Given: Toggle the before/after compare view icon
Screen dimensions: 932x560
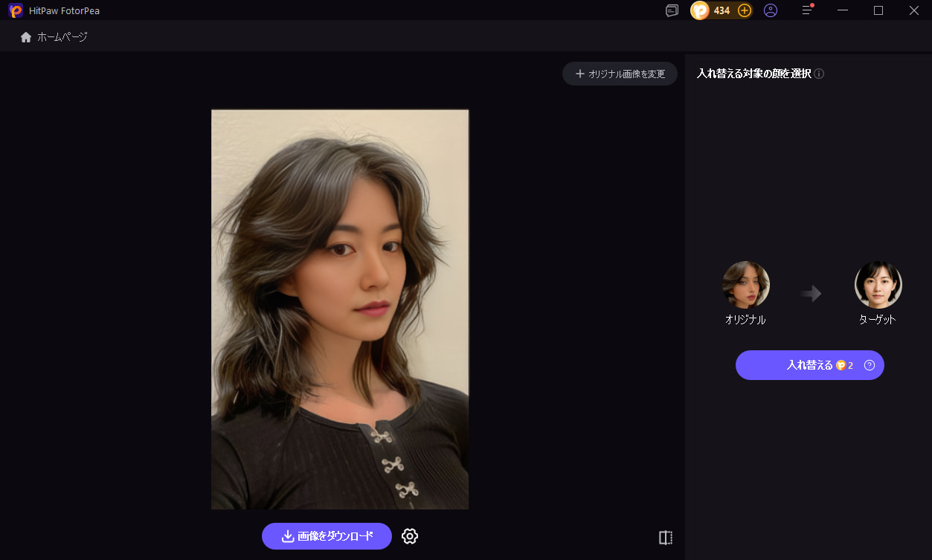Looking at the screenshot, I should point(666,538).
